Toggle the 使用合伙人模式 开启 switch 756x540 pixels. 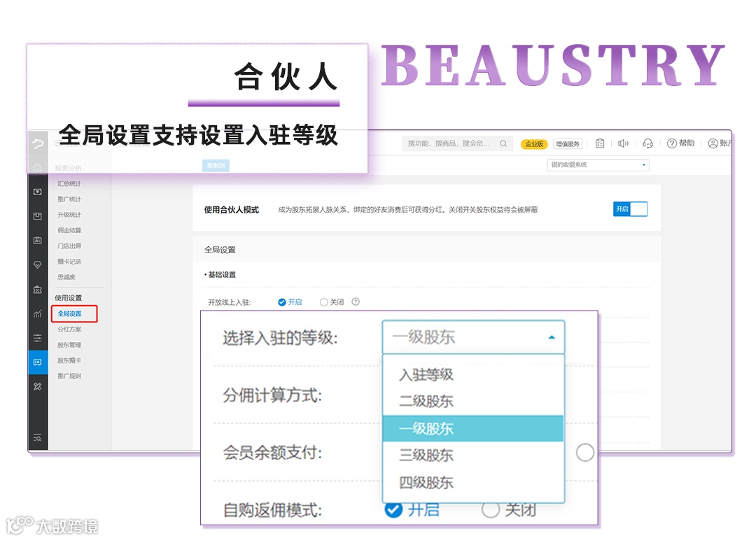coord(630,209)
